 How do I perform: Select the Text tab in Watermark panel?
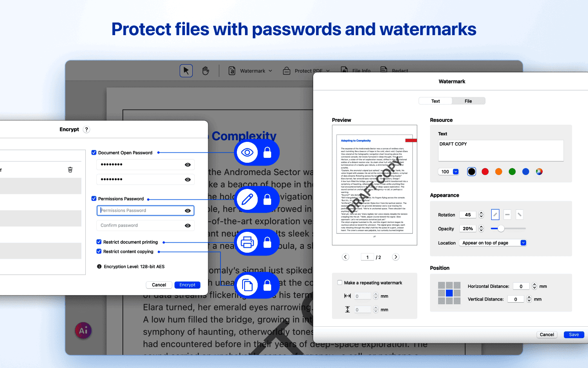(435, 101)
